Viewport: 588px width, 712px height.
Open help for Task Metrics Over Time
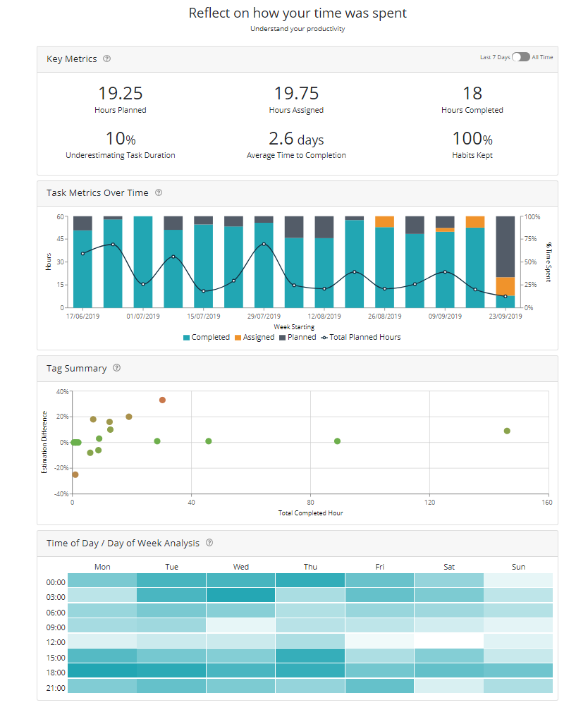(159, 192)
